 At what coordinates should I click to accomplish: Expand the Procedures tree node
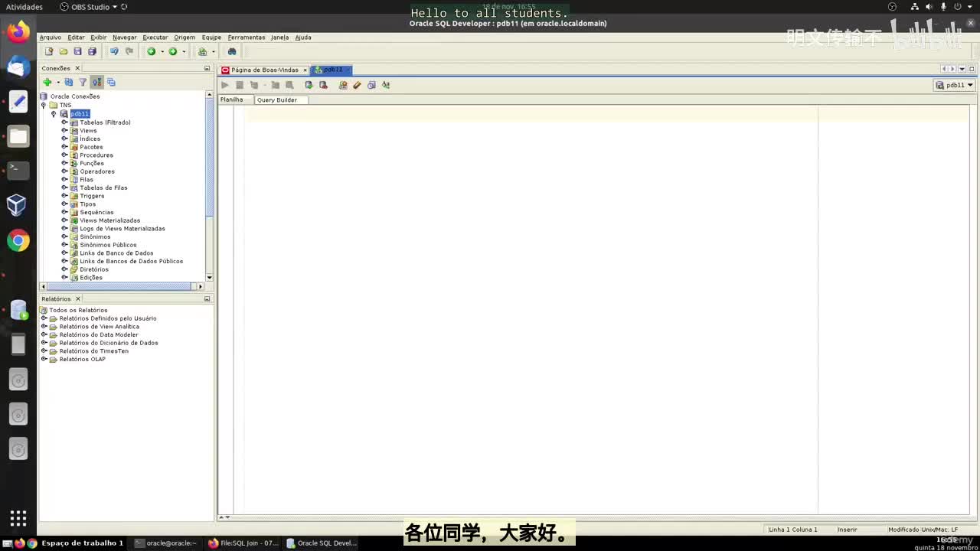(64, 155)
